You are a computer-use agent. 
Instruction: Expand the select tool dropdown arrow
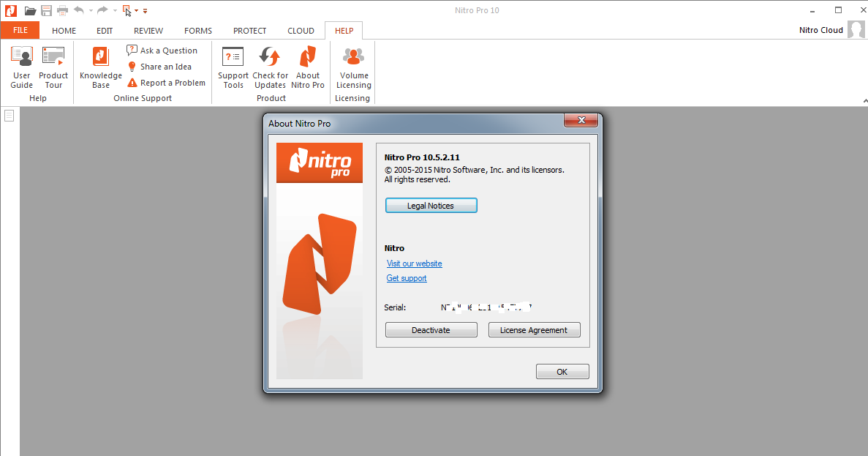tap(137, 10)
